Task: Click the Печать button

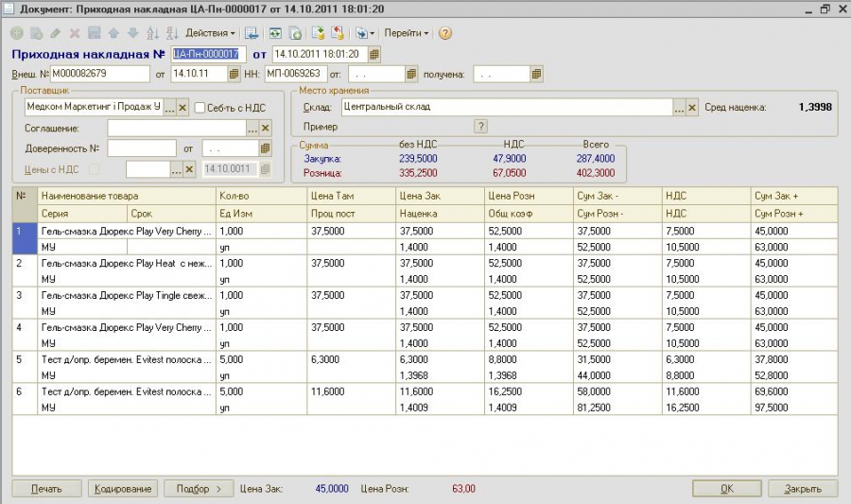Action: point(46,489)
